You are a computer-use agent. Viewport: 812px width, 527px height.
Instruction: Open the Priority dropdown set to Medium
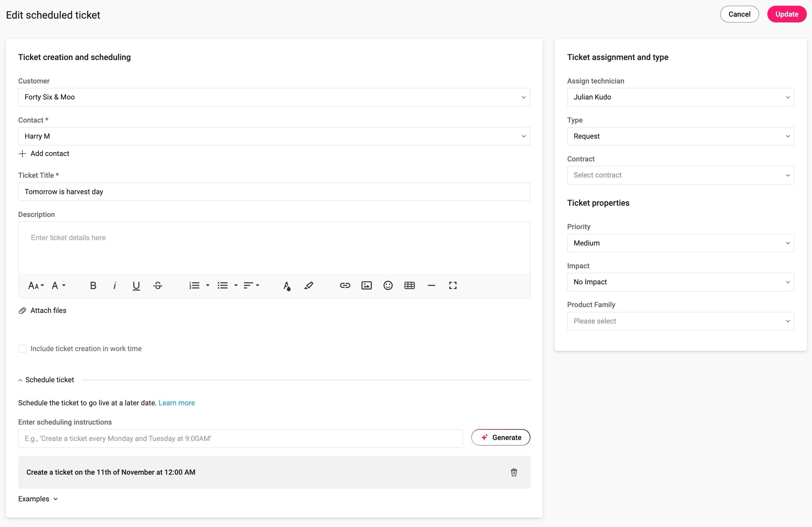[x=680, y=243]
